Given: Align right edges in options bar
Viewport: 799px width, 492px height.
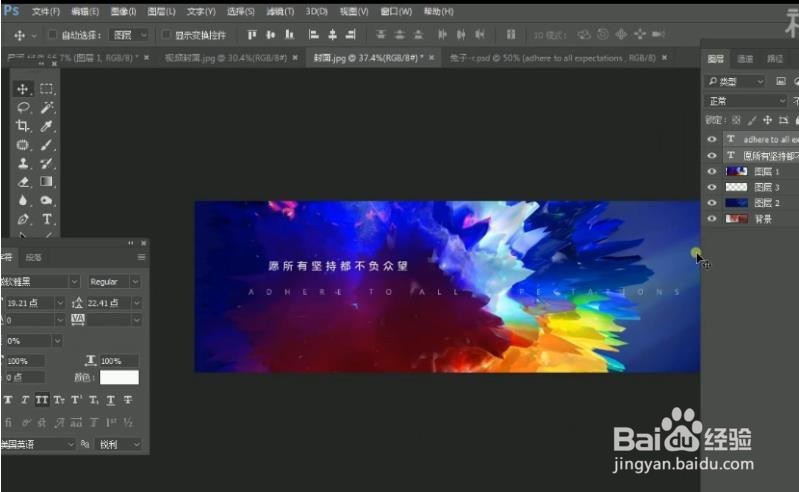Looking at the screenshot, I should pos(351,35).
